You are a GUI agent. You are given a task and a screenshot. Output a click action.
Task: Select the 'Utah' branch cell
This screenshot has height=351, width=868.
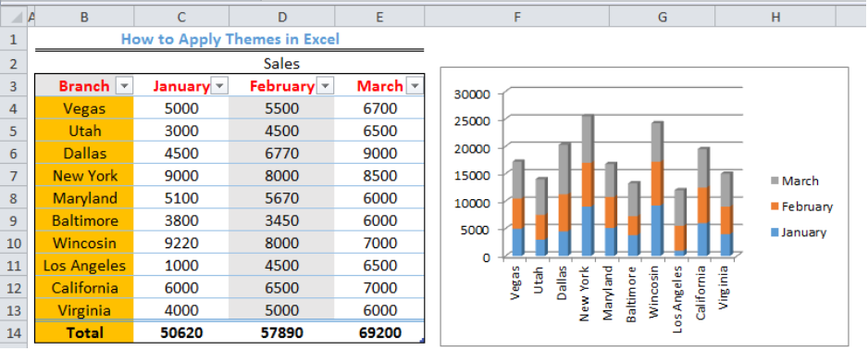click(x=84, y=131)
